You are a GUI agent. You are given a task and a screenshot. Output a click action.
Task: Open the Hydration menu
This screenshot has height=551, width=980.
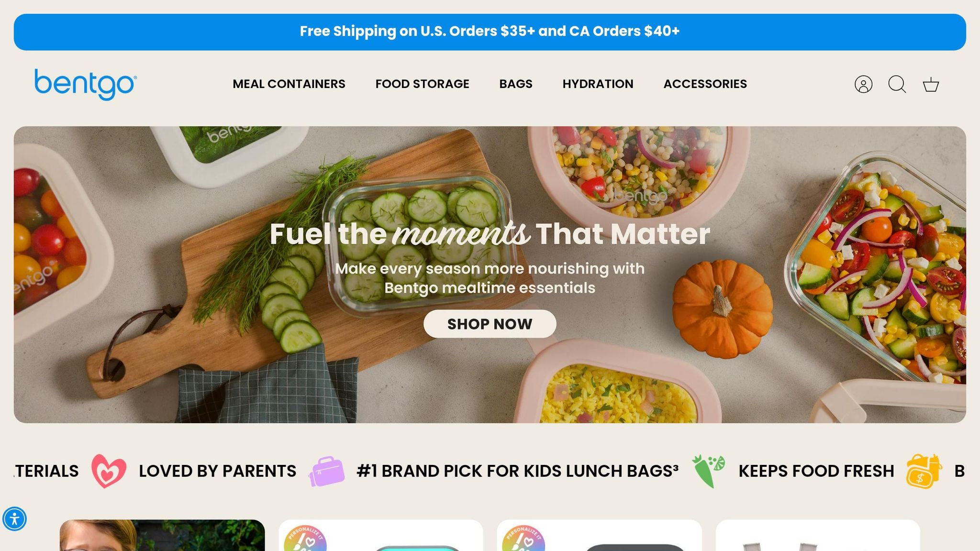[598, 84]
